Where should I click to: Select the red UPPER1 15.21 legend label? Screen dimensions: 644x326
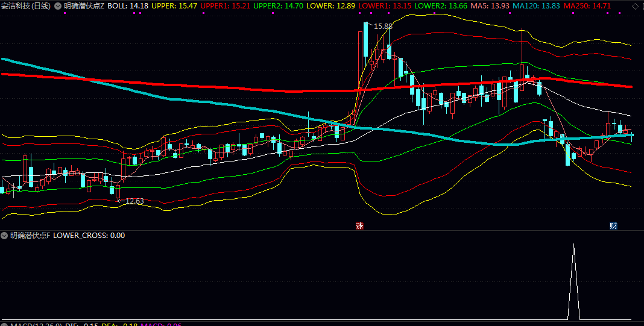(x=226, y=6)
